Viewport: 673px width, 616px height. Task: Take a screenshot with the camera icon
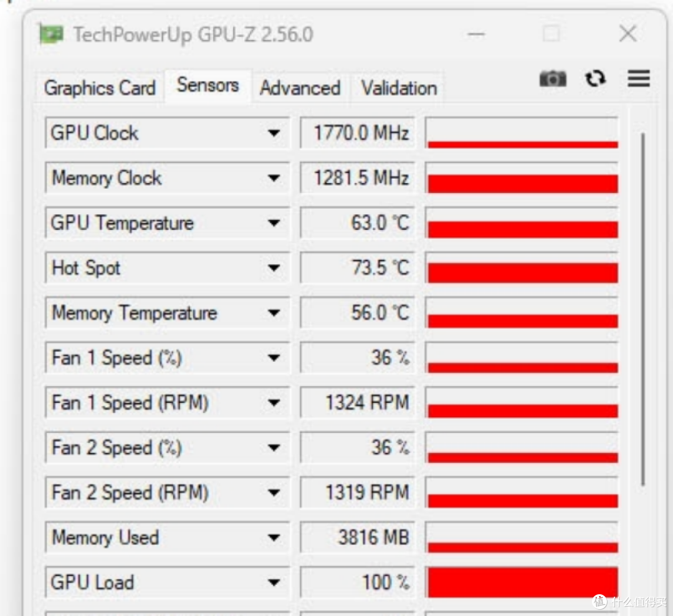(x=553, y=78)
